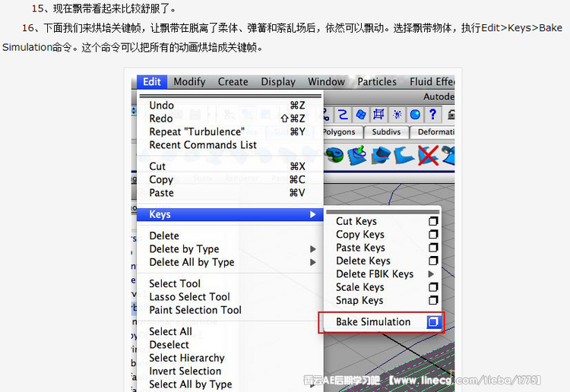
Task: Select dynamics particle icon in status line
Action: coord(397,115)
